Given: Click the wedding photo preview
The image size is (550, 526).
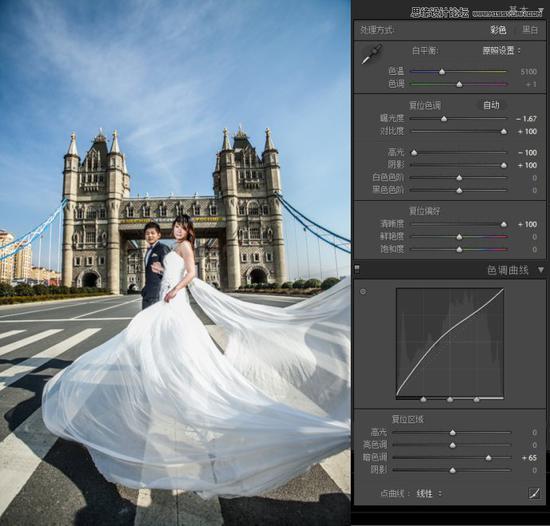Looking at the screenshot, I should (175, 263).
